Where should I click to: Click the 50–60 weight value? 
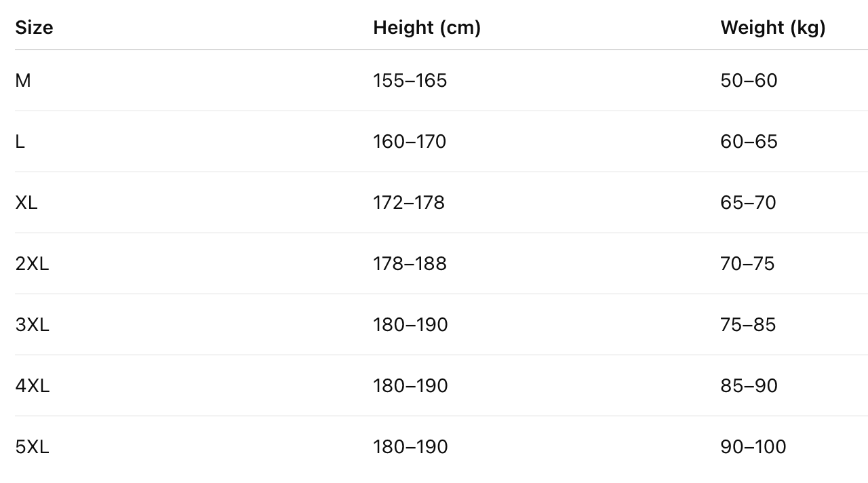pyautogui.click(x=749, y=81)
